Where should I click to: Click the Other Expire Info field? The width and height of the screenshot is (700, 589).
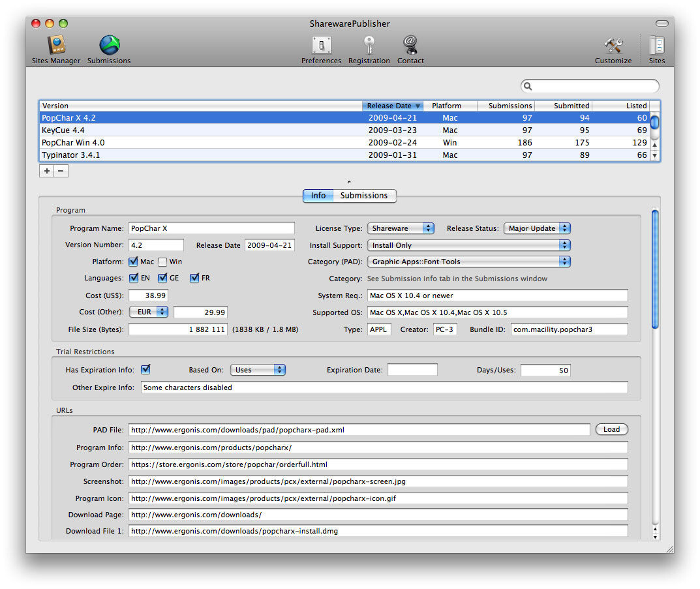pyautogui.click(x=384, y=387)
